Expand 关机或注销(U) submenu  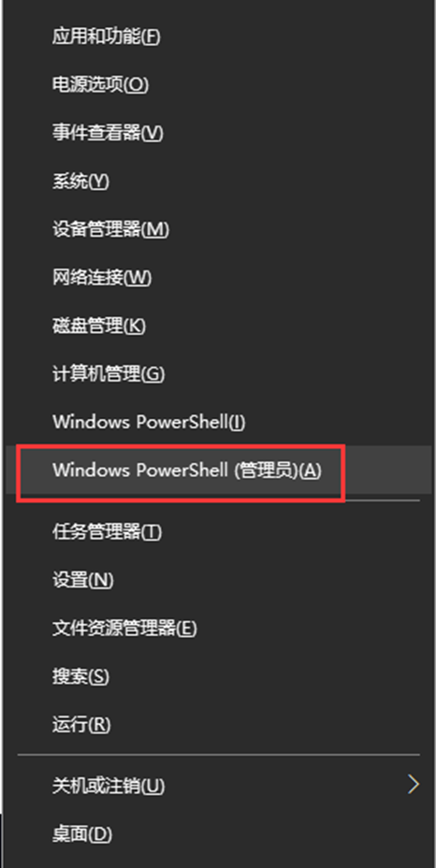click(218, 785)
